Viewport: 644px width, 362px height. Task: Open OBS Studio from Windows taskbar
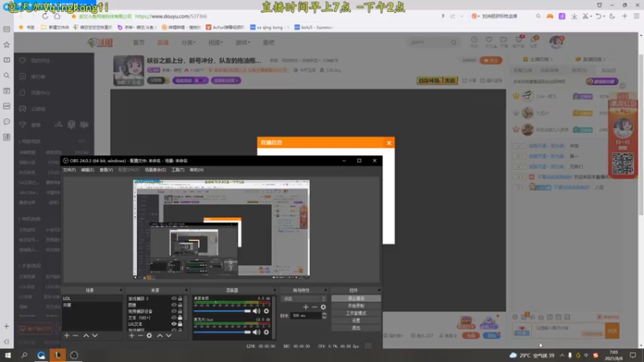74,355
